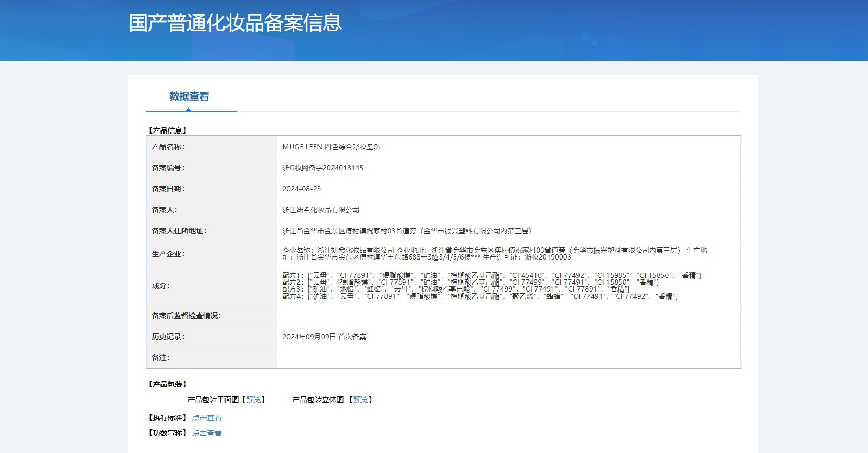
Task: Click 点击查看 next to 功效宣称
Action: tap(207, 433)
